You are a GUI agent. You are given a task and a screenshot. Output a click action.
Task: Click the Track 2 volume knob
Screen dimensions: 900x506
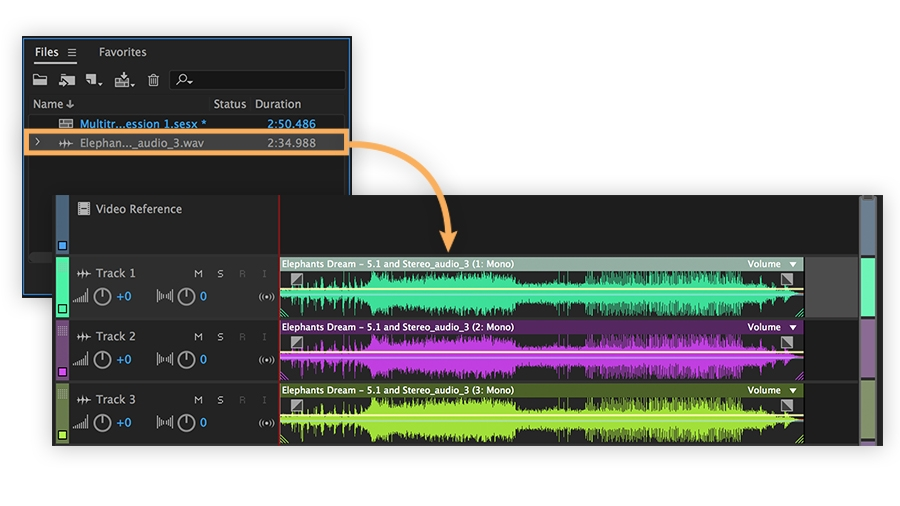[x=102, y=360]
